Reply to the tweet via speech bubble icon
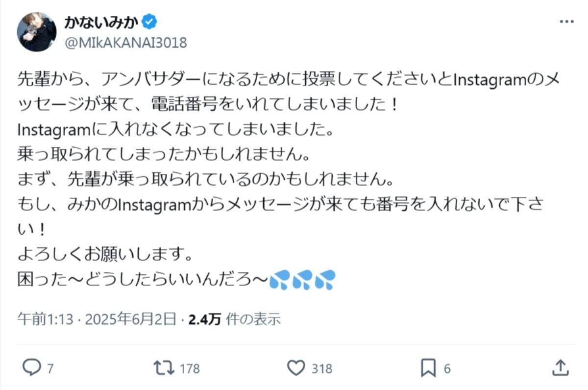This screenshot has width=588, height=390. tap(33, 367)
